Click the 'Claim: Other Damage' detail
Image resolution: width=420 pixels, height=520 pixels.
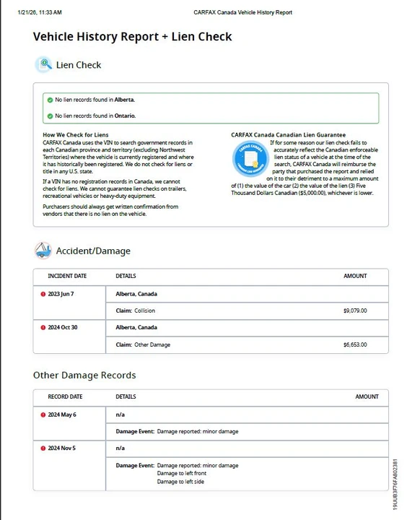(143, 344)
